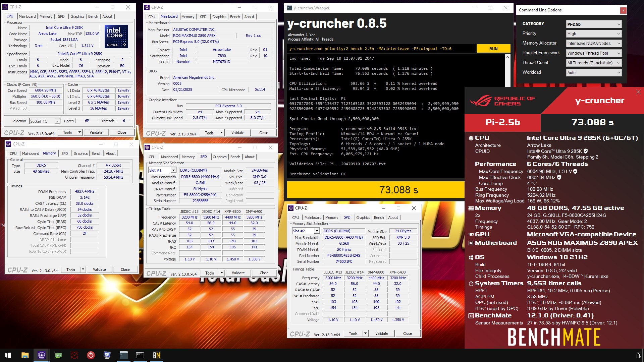Expand Tools arrow in CPU-Z Memory window

coord(83,269)
